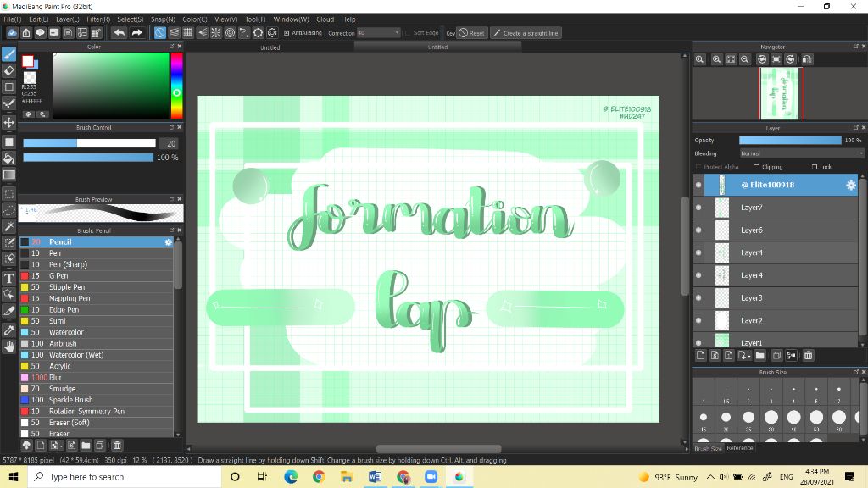868x488 pixels.
Task: Select the Lasso selection tool
Action: point(8,210)
